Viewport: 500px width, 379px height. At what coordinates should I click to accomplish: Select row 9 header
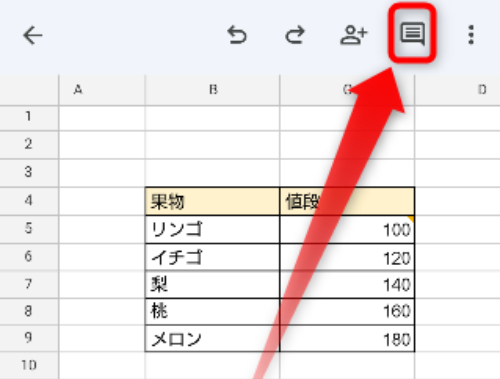29,338
